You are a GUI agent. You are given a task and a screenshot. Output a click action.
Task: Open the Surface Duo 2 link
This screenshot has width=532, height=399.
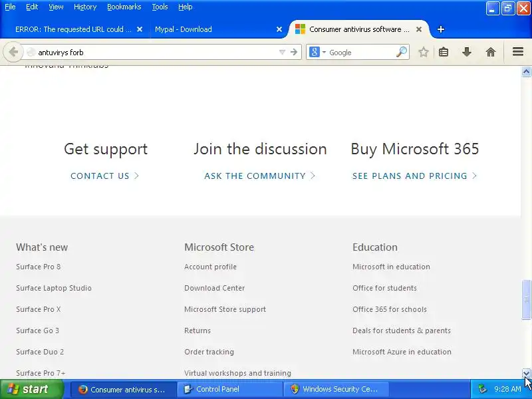click(40, 352)
